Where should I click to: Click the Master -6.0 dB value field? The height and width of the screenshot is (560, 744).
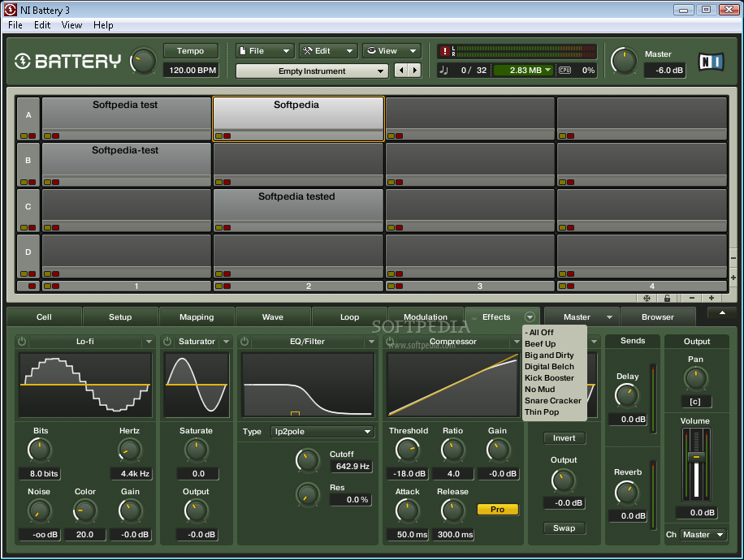665,70
